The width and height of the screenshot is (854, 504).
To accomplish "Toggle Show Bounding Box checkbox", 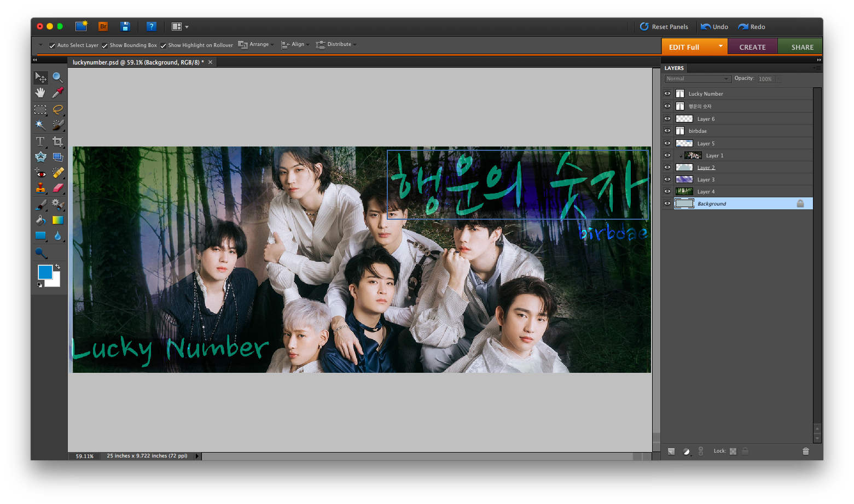I will (x=105, y=45).
